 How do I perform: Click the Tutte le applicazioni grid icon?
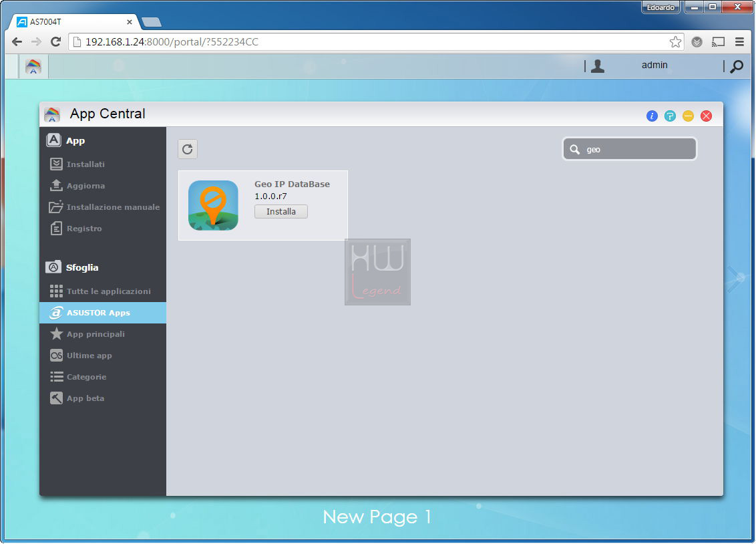click(56, 291)
